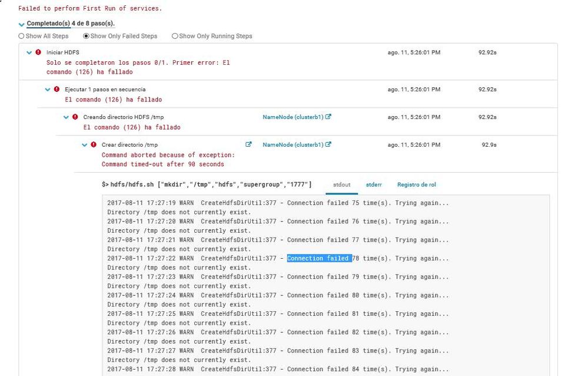588x376 pixels.
Task: Select the Show All Steps radio button
Action: point(22,36)
